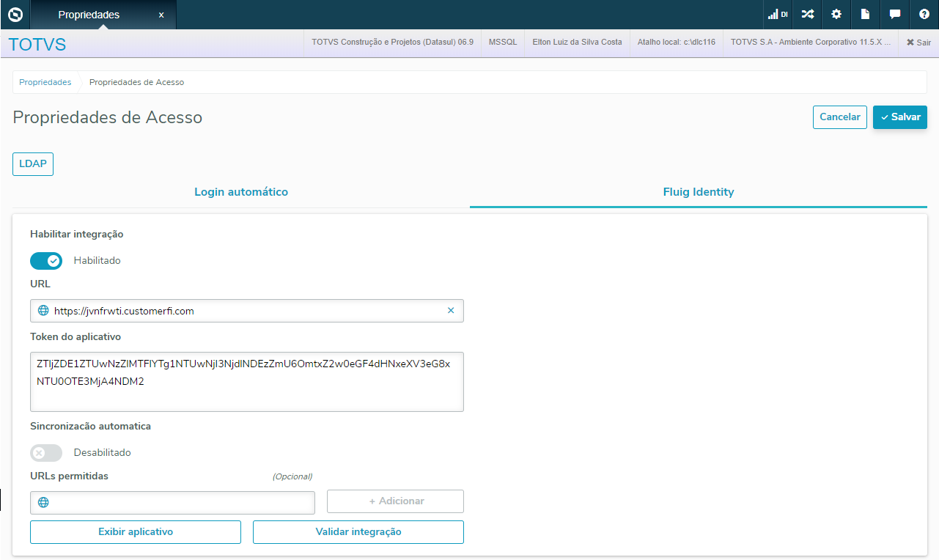Focus the URLs permitidas input field

(x=172, y=503)
